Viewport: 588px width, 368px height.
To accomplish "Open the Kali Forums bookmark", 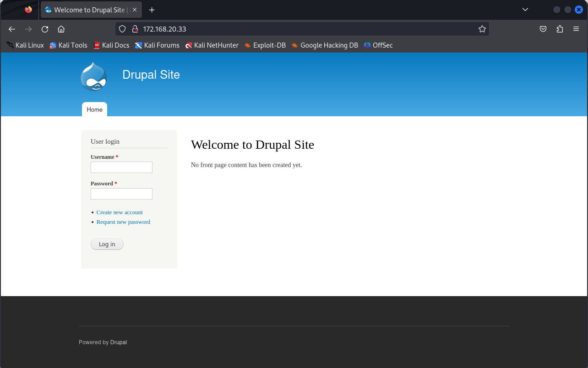I will coord(157,45).
